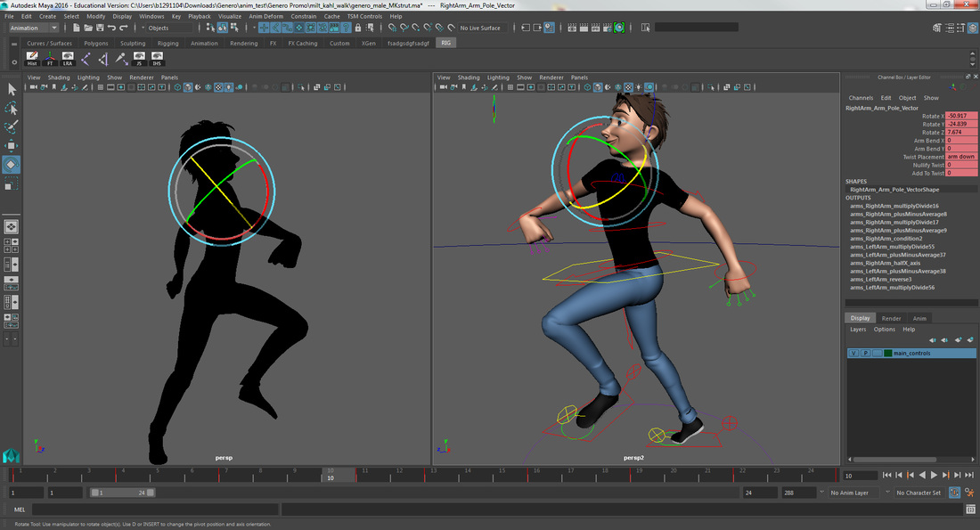
Task: Pick the Lasso select tool
Action: coord(12,109)
